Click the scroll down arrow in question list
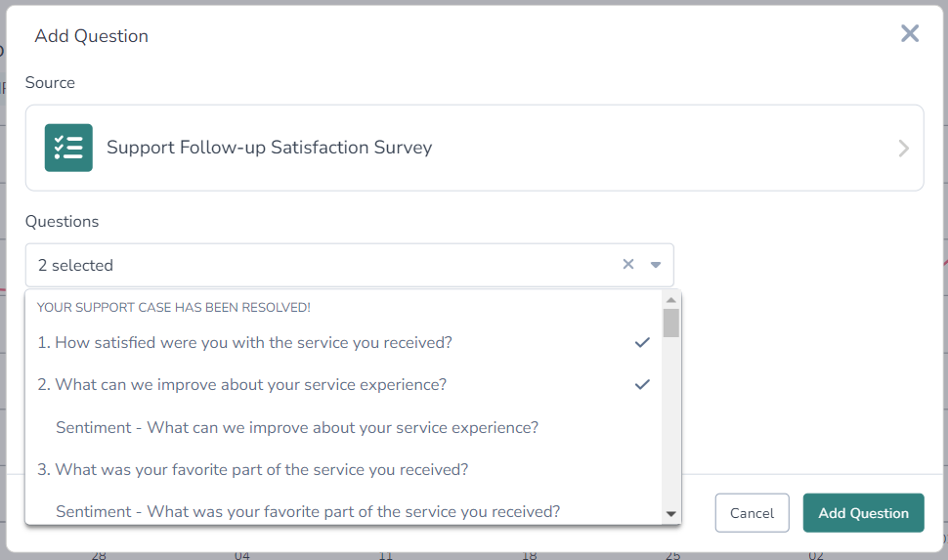Screen dimensions: 948x560 pos(671,514)
